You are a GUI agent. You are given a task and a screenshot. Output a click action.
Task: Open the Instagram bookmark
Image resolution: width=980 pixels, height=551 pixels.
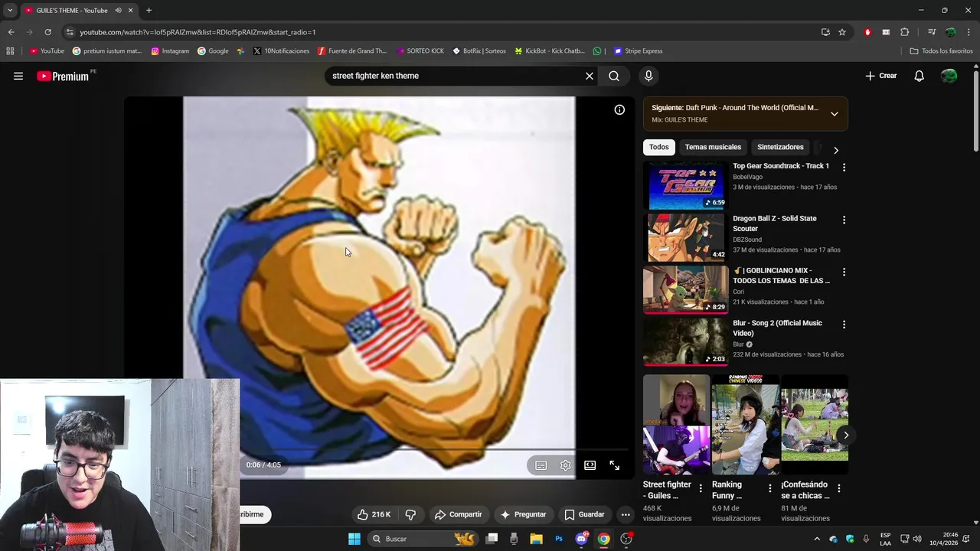[x=170, y=51]
